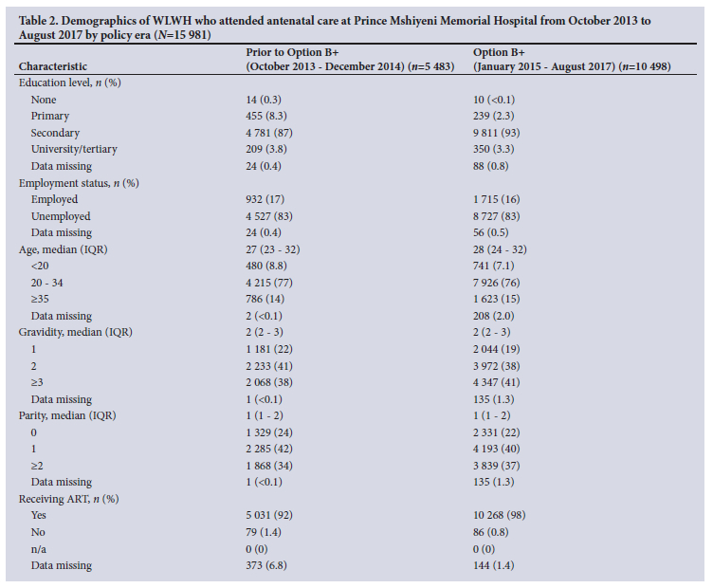Click the Table 2 title text

(x=334, y=26)
